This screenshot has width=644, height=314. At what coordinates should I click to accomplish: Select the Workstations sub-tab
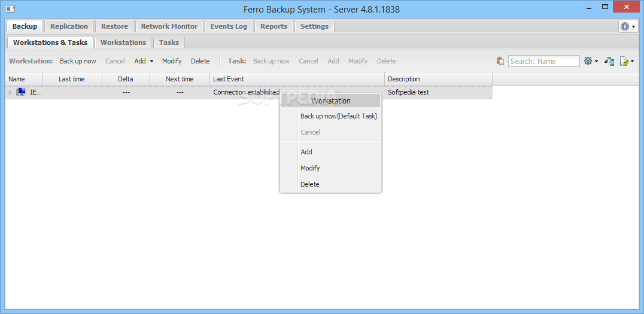click(x=123, y=42)
